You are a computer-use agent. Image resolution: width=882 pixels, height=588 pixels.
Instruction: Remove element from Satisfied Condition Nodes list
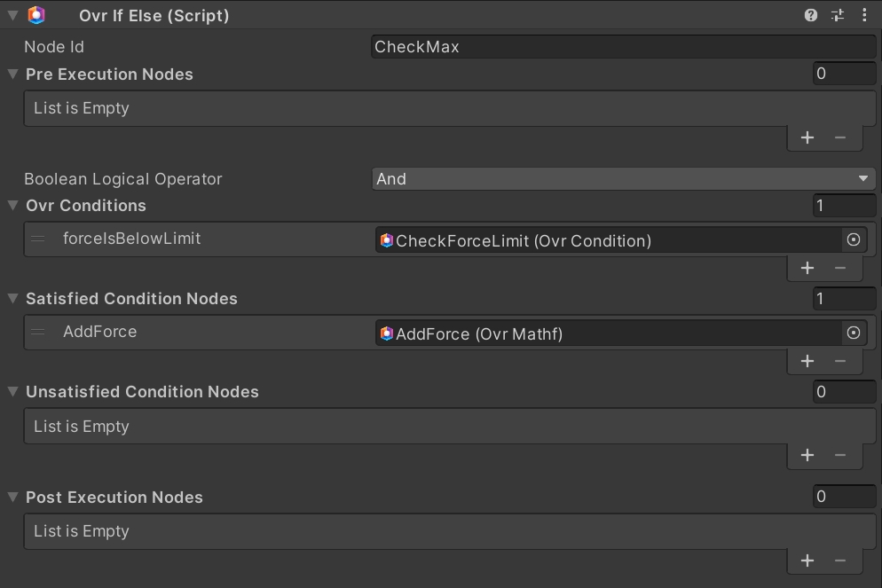[x=840, y=361]
